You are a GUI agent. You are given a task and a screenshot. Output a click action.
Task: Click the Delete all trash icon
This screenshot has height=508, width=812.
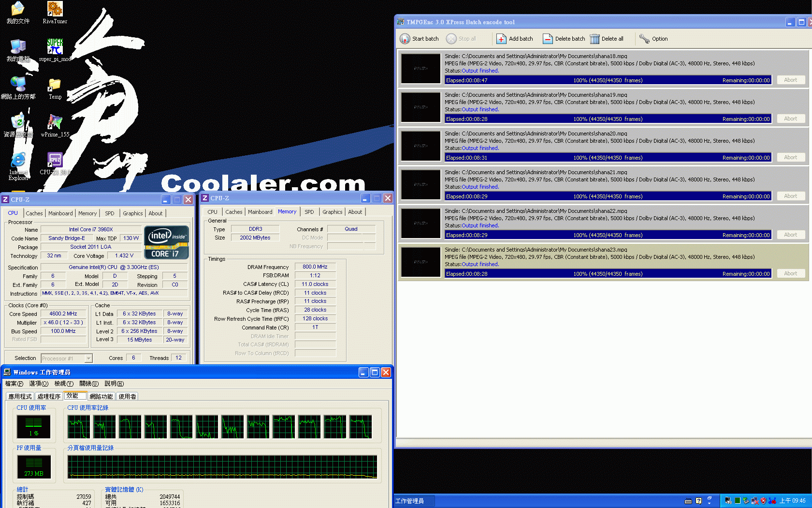pos(594,39)
